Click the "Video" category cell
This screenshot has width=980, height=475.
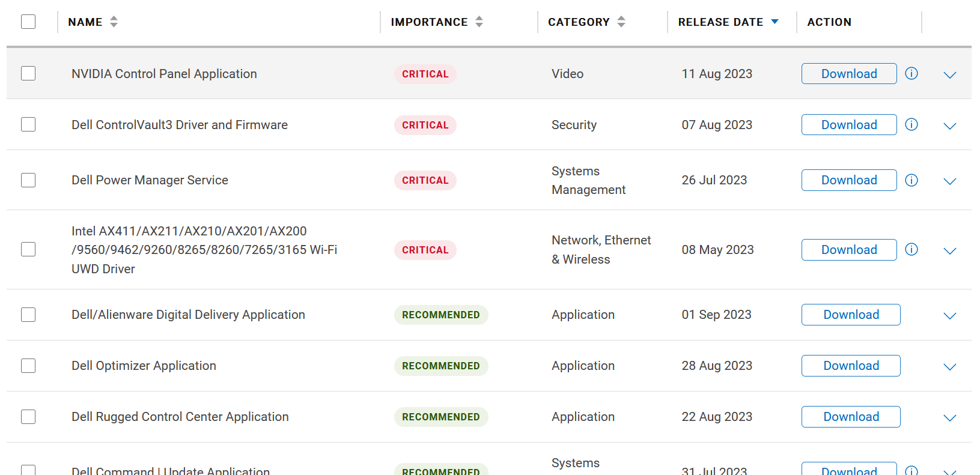(x=567, y=74)
